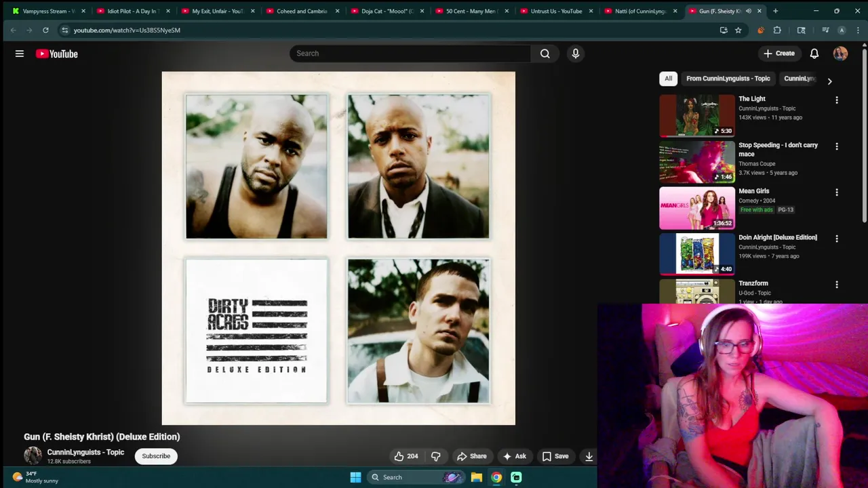868x488 pixels.
Task: Open the weather widget on the taskbar
Action: (x=35, y=477)
